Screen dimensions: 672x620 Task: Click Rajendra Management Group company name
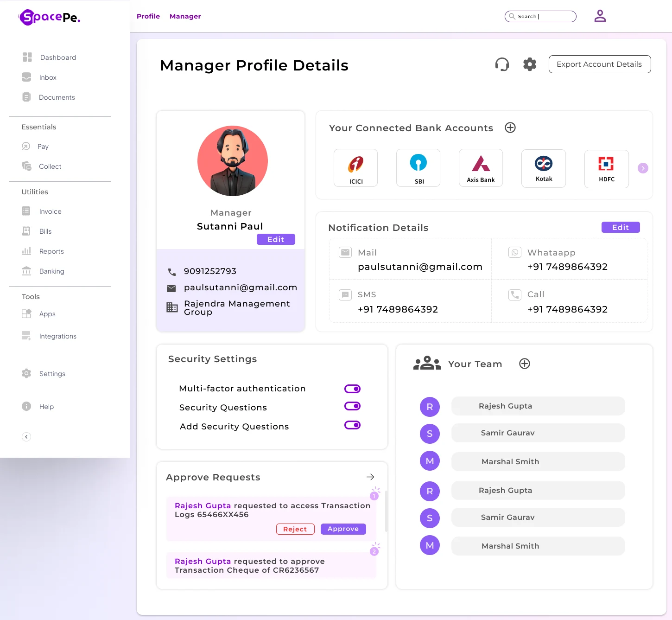pyautogui.click(x=237, y=307)
